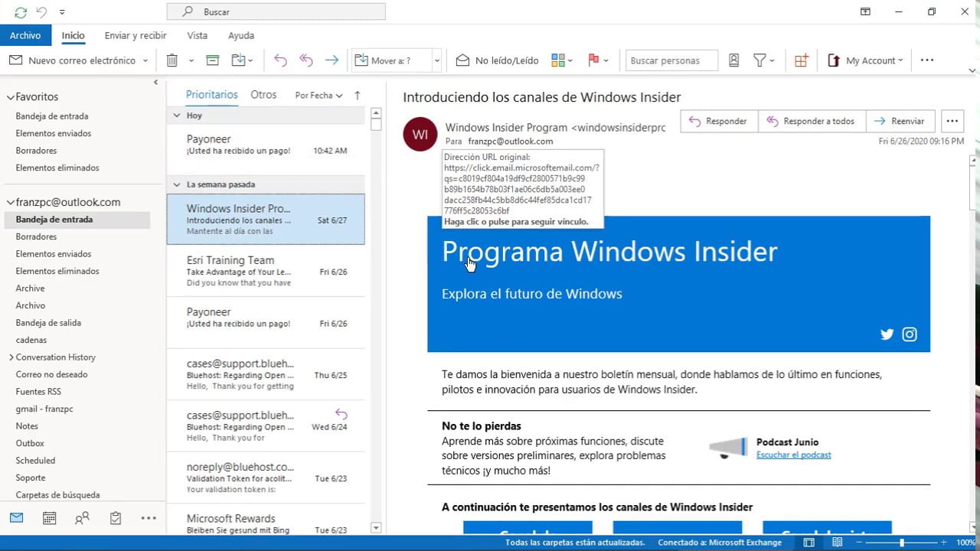Open ribbon display options icon
This screenshot has width=980, height=551.
pyautogui.click(x=865, y=11)
